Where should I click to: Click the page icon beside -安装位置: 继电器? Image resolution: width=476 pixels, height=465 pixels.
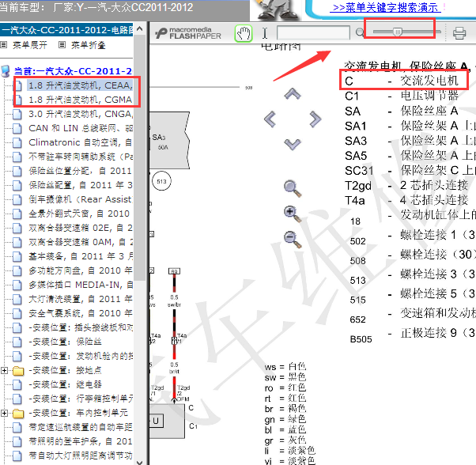(17, 385)
